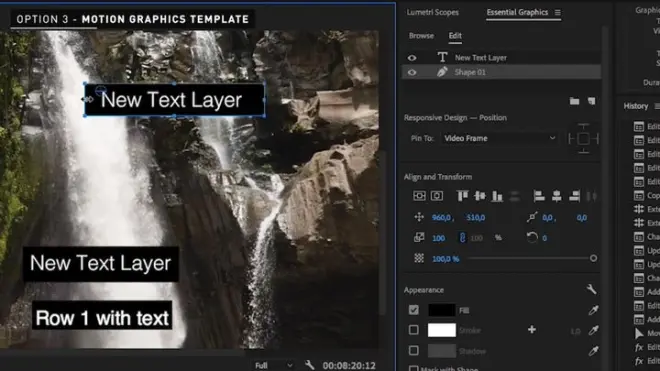Click the Align Right icon
Screen dimensions: 660x371
click(x=574, y=196)
